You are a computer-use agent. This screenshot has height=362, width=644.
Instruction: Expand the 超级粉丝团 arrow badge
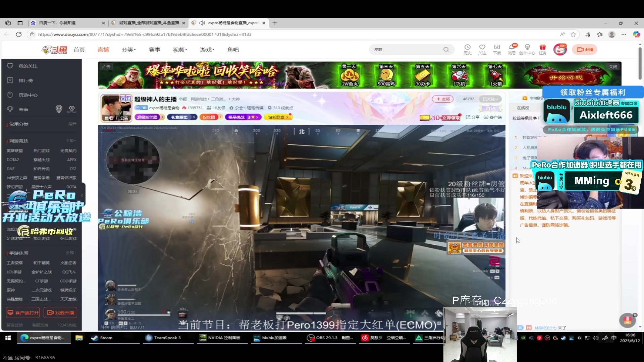(149, 117)
